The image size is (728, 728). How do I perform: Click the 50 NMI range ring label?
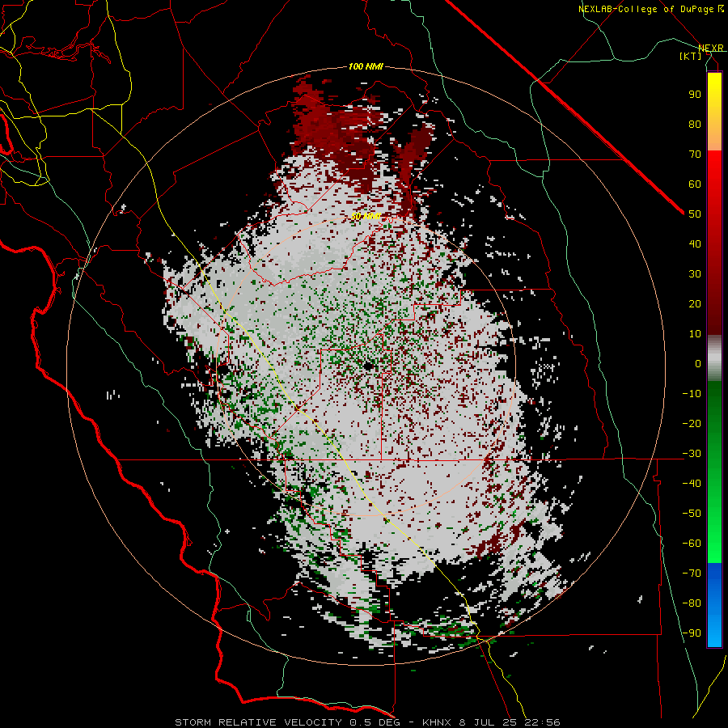coord(366,216)
